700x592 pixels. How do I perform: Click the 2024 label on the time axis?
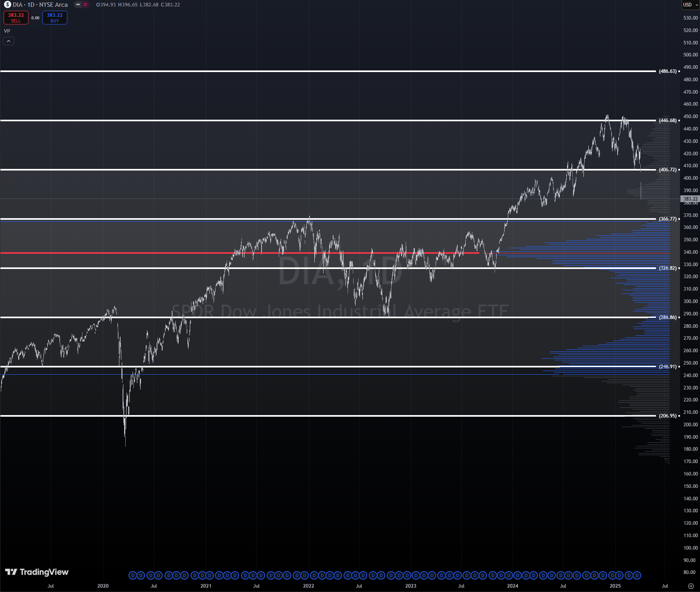tap(513, 586)
